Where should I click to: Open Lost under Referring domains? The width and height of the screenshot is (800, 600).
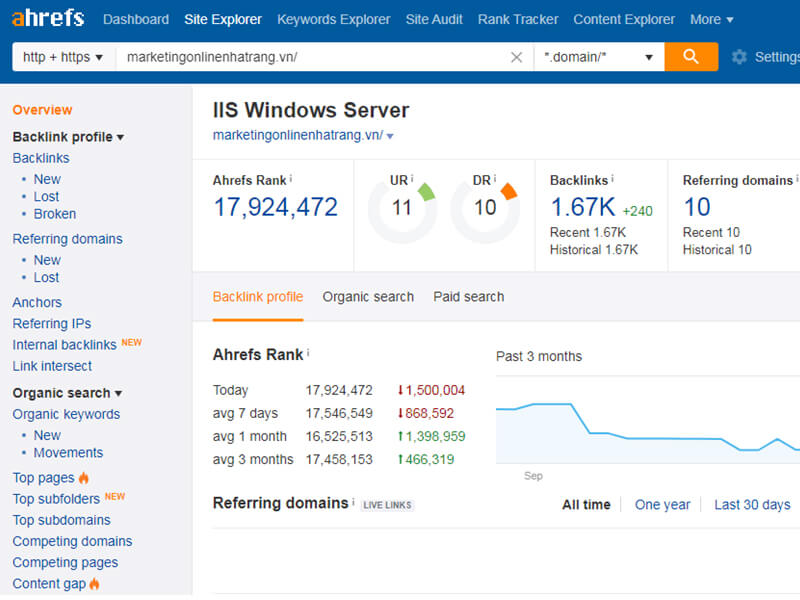click(x=46, y=278)
